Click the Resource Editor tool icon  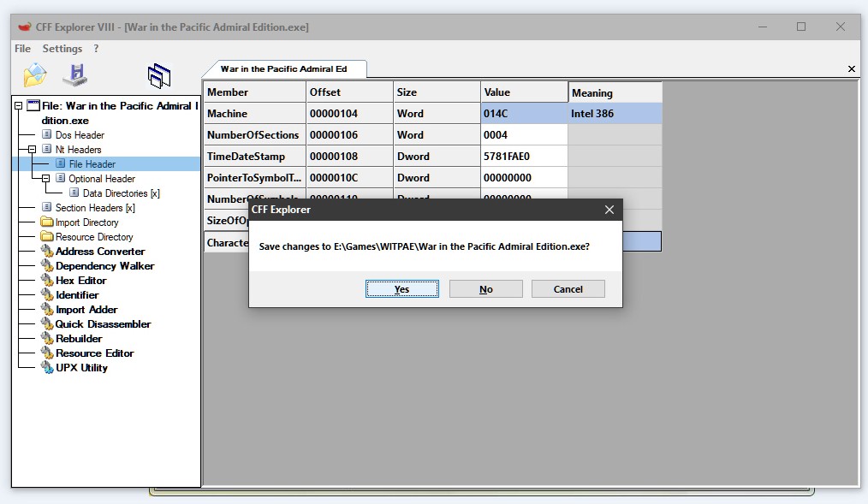(47, 353)
